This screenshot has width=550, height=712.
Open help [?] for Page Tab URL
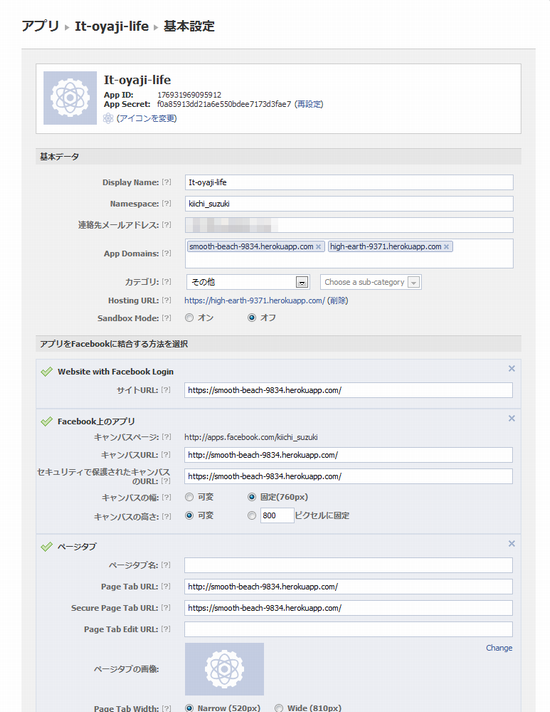[x=166, y=587]
